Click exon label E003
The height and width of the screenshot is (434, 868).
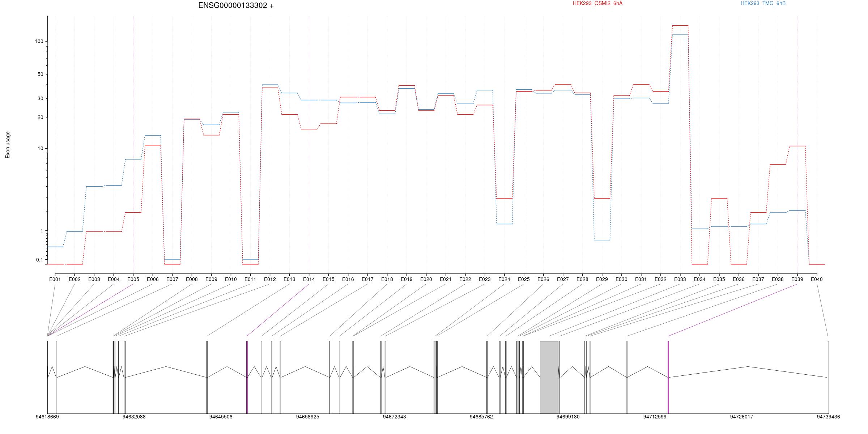[94, 279]
